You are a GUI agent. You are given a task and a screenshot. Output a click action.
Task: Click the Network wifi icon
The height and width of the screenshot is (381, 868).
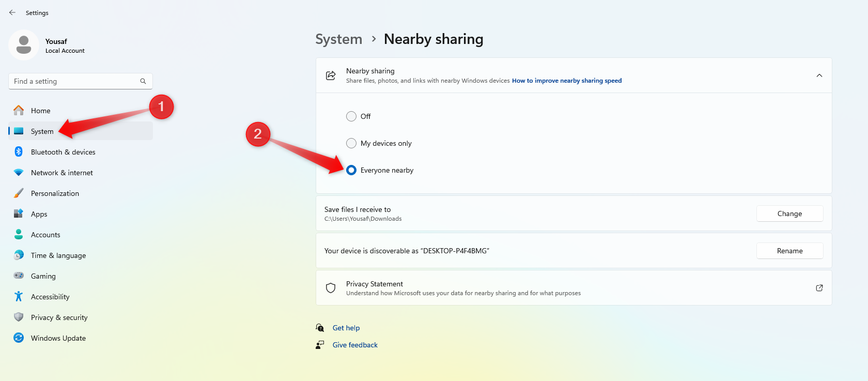[x=19, y=173]
